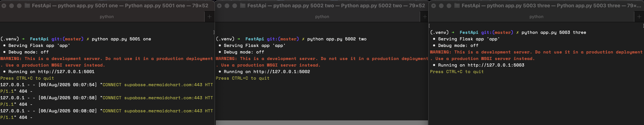
Task: Open a new tab in the 5001 one terminal
Action: tap(209, 17)
